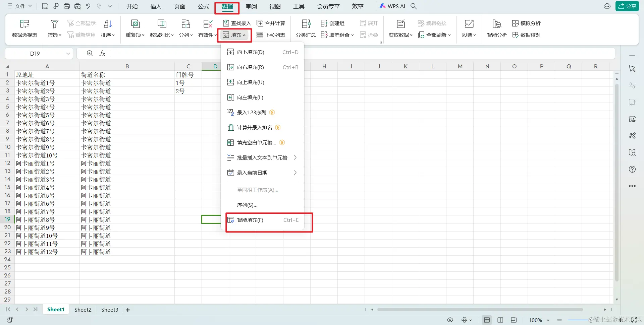Switch to the Formulas (公式) ribbon tab

203,6
